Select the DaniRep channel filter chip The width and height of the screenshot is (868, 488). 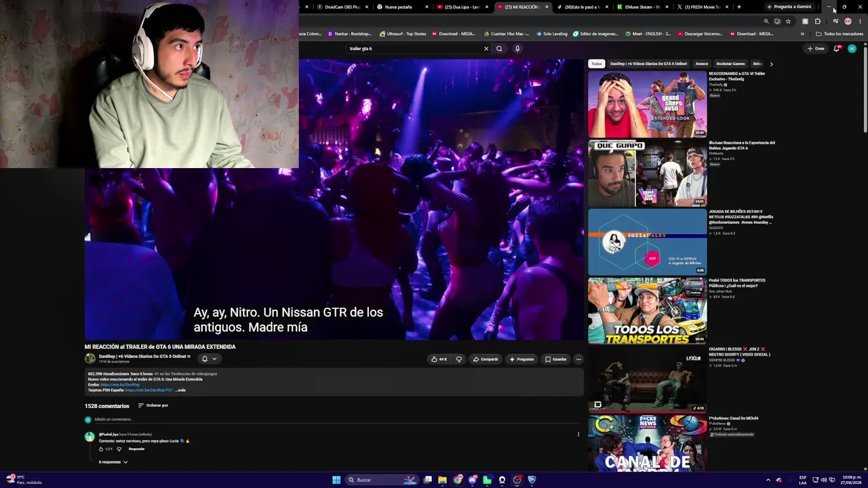click(648, 64)
